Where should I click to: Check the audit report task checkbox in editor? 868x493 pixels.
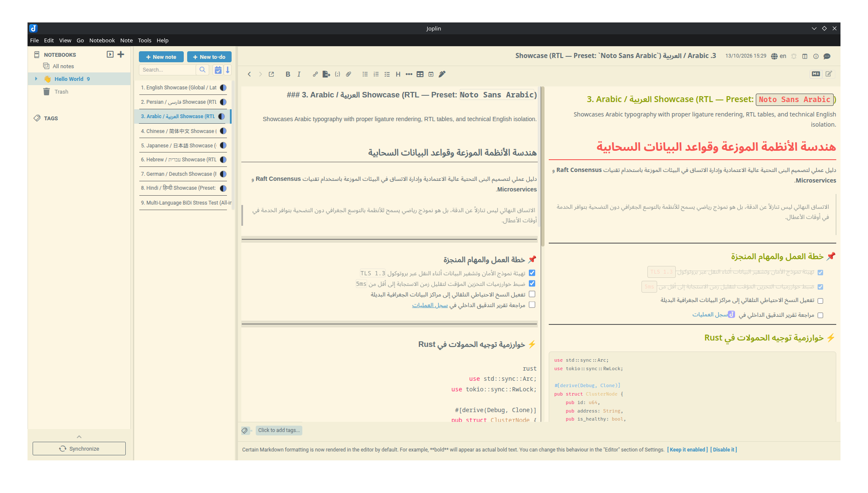tap(532, 305)
